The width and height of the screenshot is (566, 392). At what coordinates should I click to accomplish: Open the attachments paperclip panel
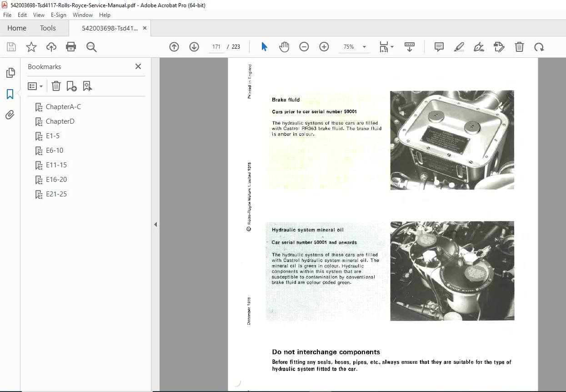click(x=10, y=115)
